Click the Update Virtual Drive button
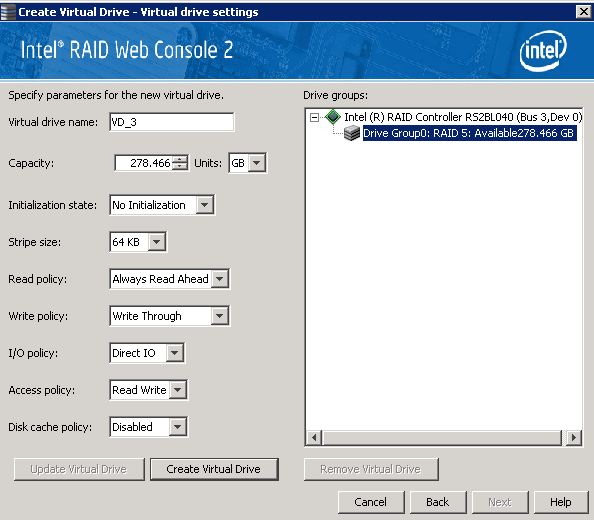The width and height of the screenshot is (594, 520). coord(79,469)
